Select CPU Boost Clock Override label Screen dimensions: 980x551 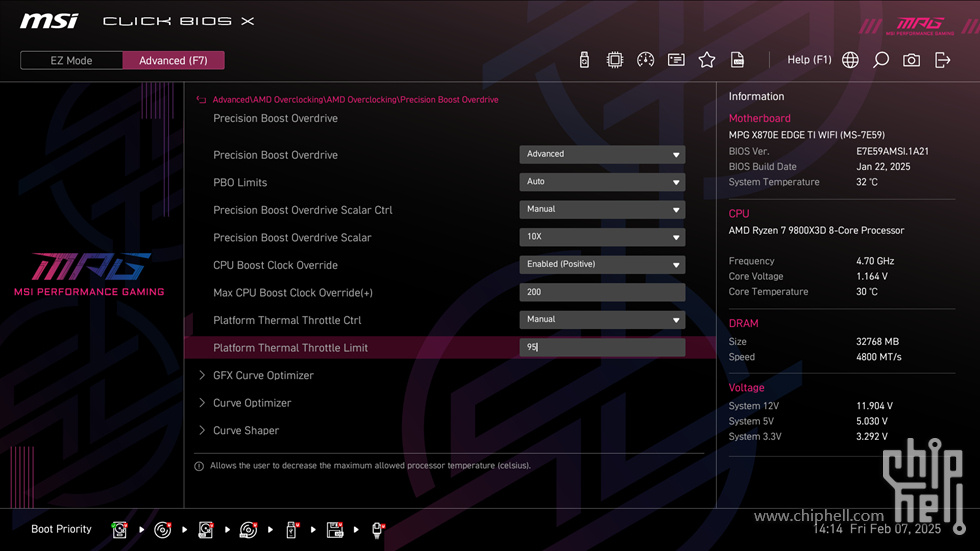(x=275, y=265)
